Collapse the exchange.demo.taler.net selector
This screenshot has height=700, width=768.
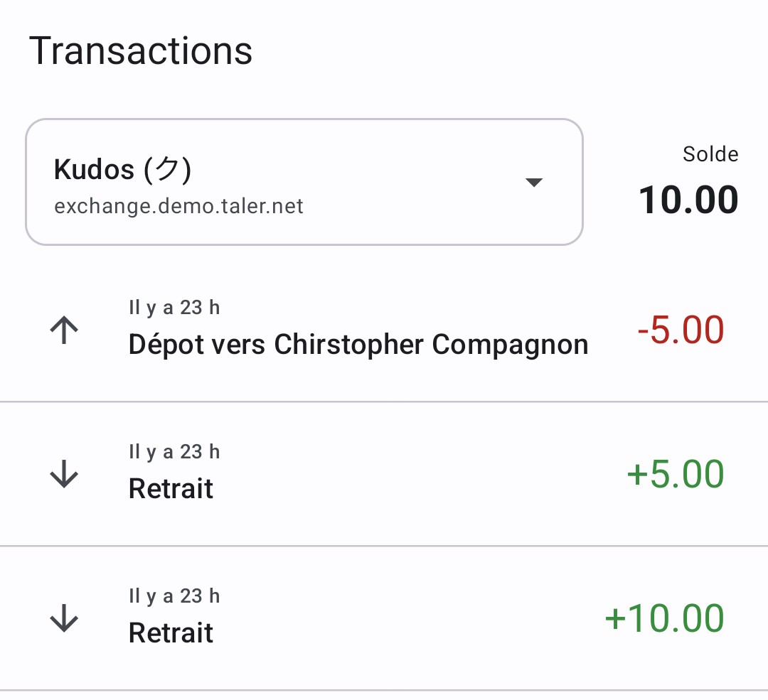tap(533, 182)
